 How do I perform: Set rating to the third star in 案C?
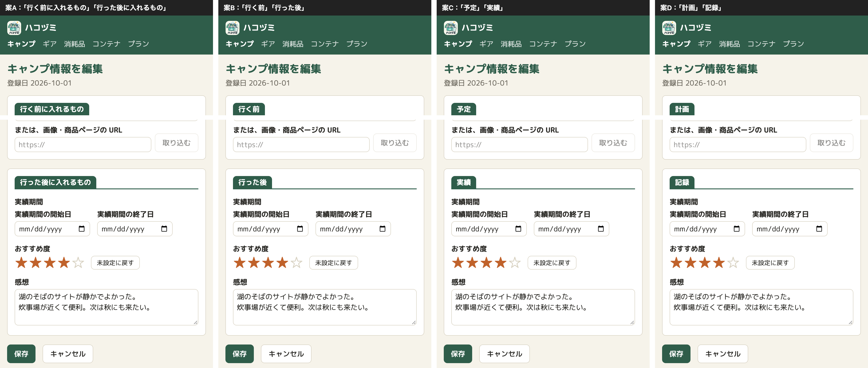click(487, 263)
